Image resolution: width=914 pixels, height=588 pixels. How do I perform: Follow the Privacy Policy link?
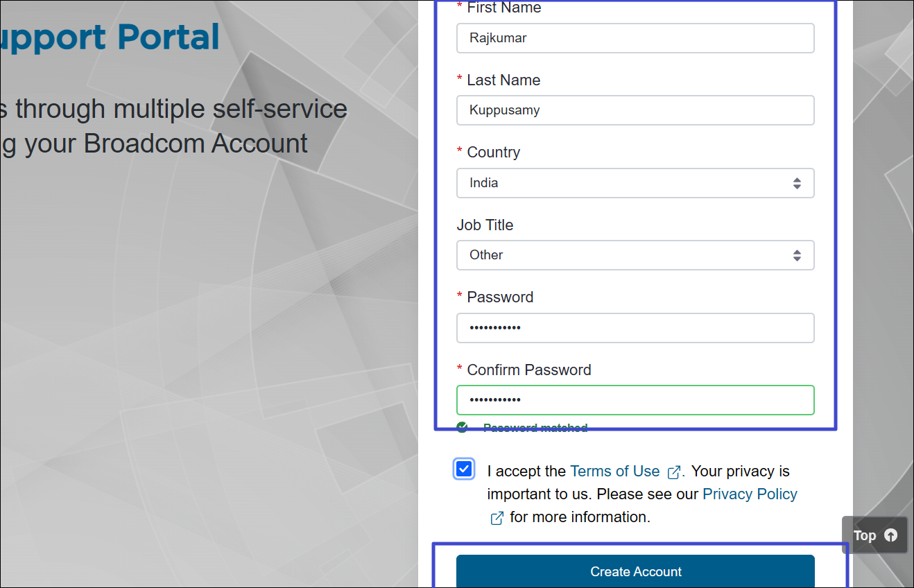click(750, 494)
